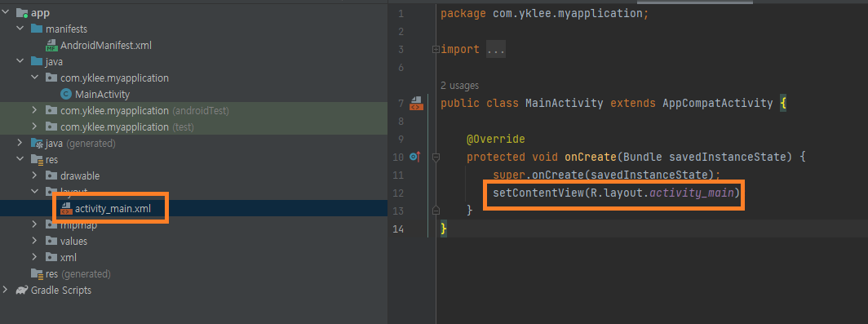Image resolution: width=868 pixels, height=324 pixels.
Task: Click the Bundle parameter type
Action: coord(643,157)
